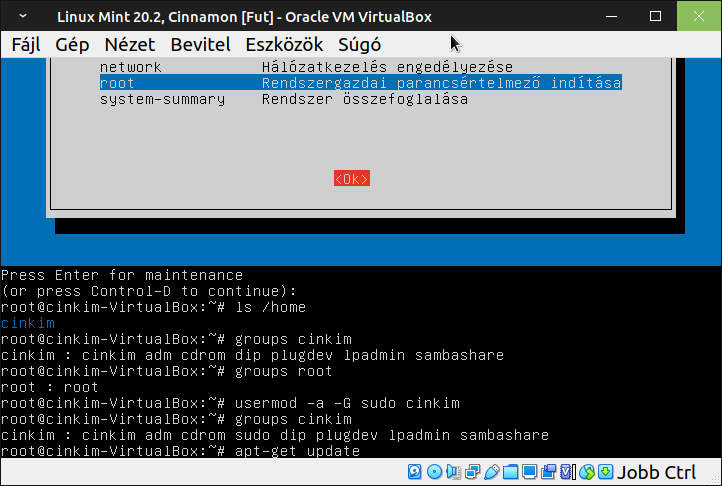
Task: Click 'Rendszer összefoglalása' description text
Action: coord(365,99)
